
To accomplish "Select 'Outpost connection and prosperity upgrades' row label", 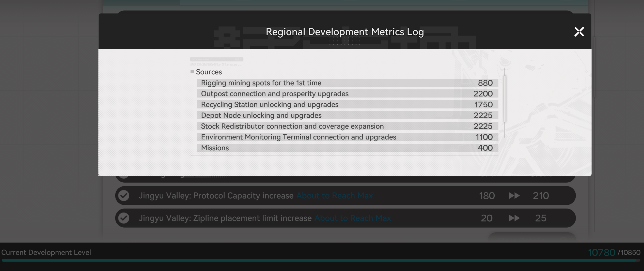I will (x=275, y=94).
